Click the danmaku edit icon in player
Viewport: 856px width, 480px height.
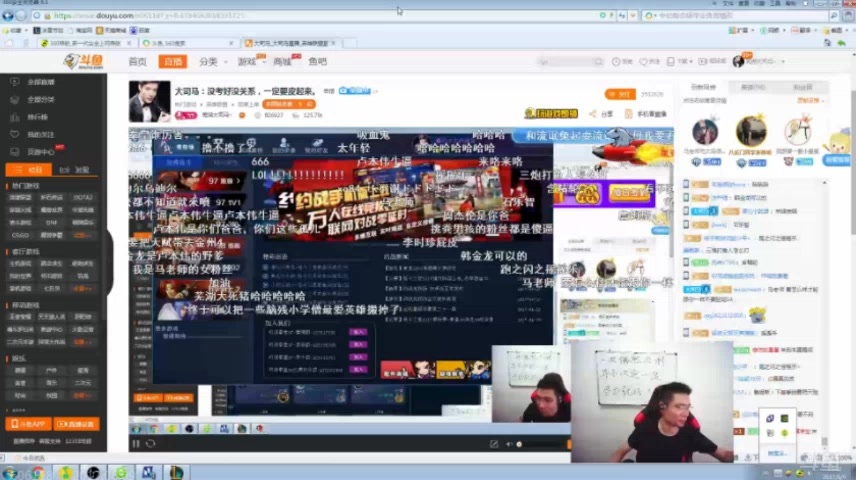tap(494, 444)
